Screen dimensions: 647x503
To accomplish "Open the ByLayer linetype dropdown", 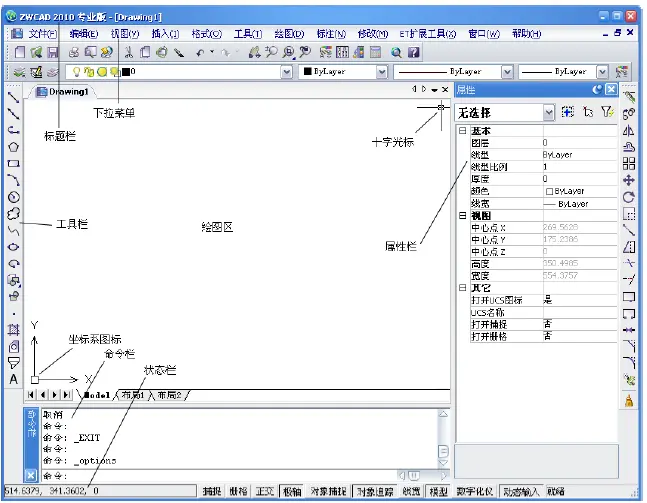I will 507,72.
